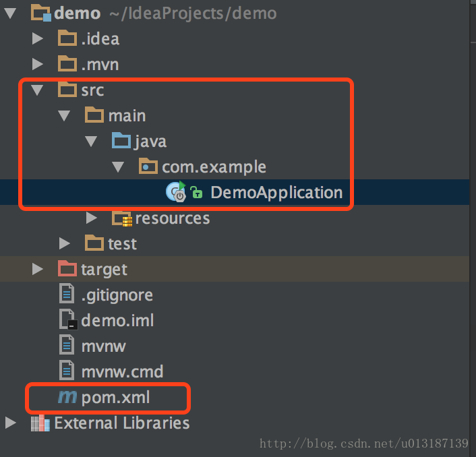Expand the .idea folder

(x=38, y=38)
